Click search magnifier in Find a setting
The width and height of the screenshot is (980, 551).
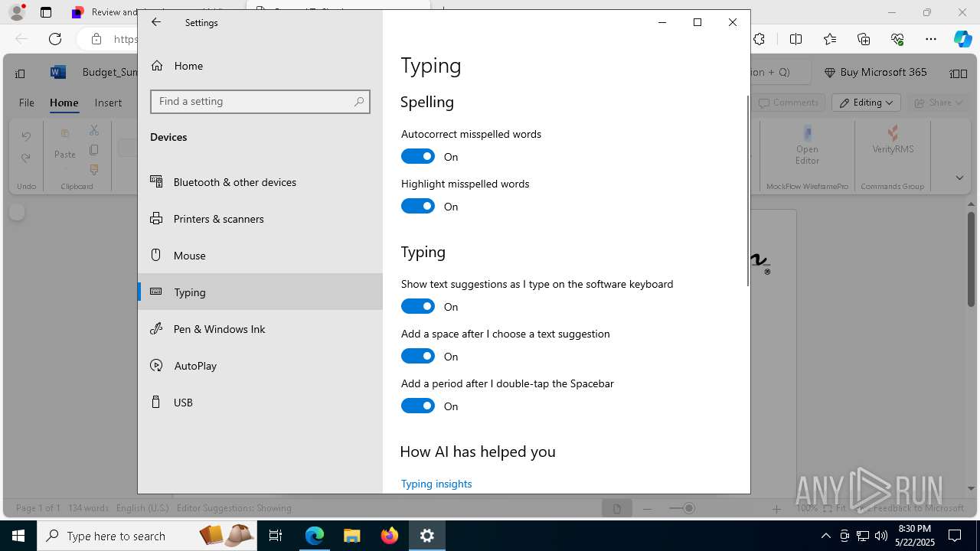coord(359,101)
